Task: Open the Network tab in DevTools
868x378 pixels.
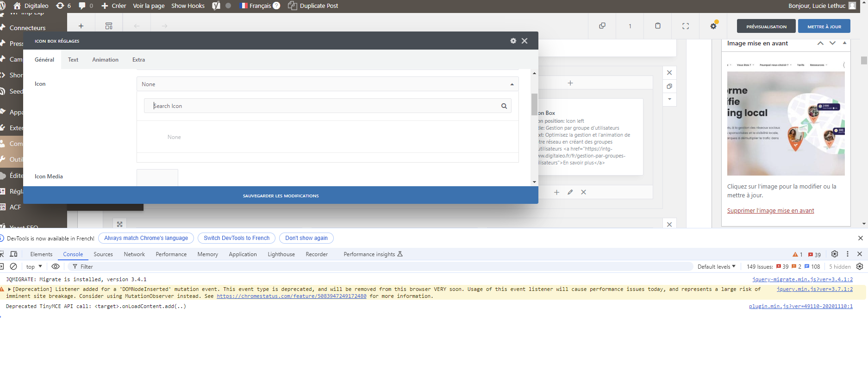Action: tap(134, 254)
